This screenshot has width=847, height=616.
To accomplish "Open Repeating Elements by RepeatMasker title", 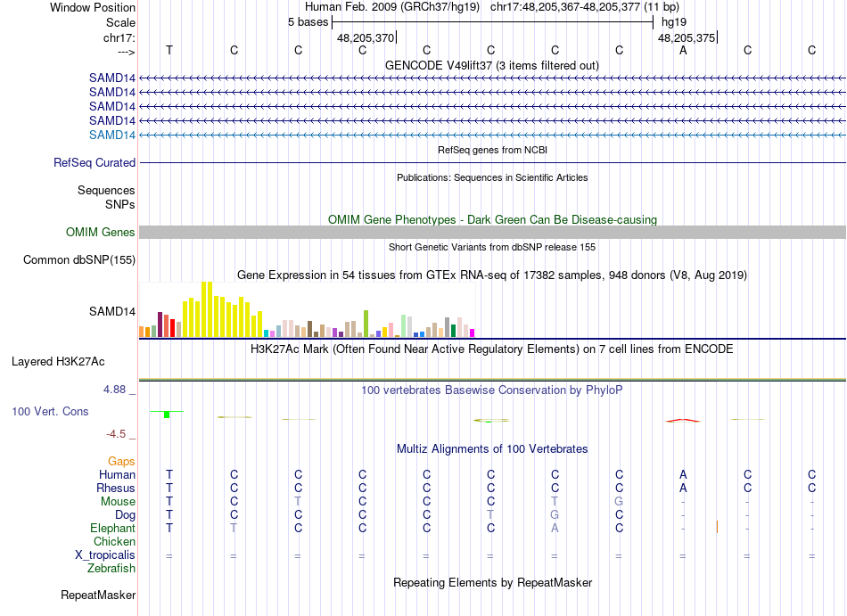I will 492,582.
